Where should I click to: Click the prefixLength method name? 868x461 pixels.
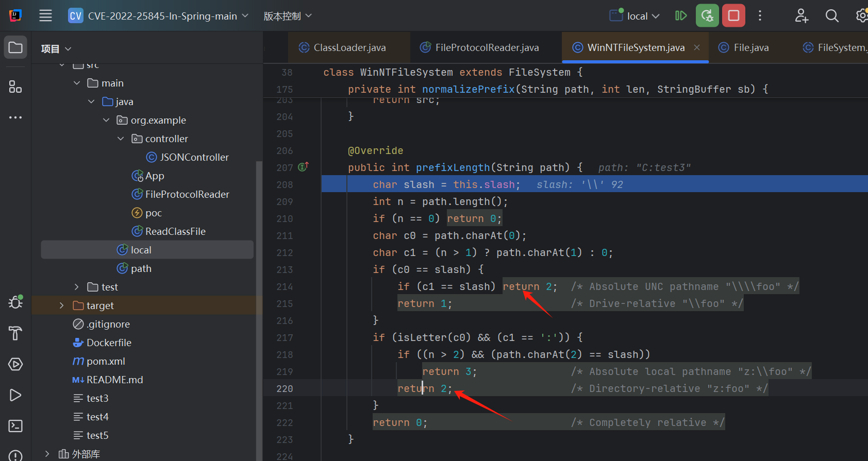tap(453, 167)
